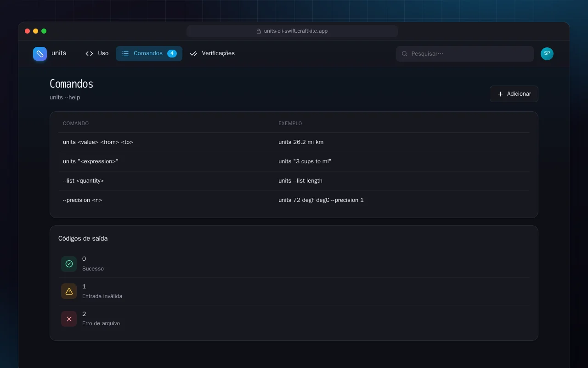588x368 pixels.
Task: Select the '--precision <n>' command cell
Action: (83, 200)
